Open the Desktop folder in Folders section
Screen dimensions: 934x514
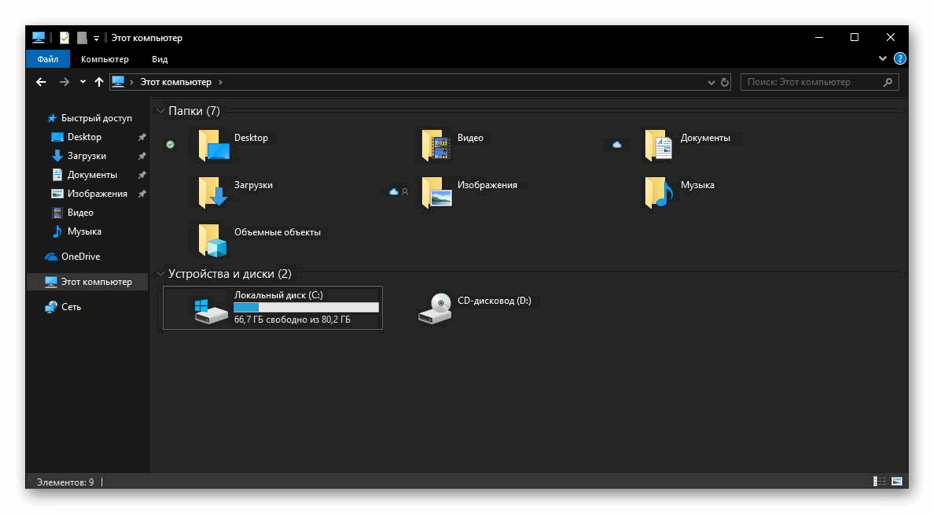[x=232, y=145]
